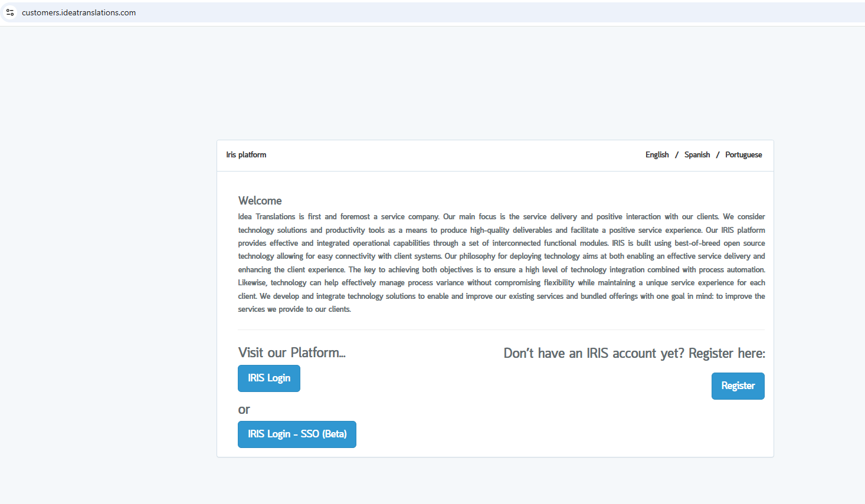Image resolution: width=865 pixels, height=504 pixels.
Task: Switch language to Spanish
Action: (697, 155)
